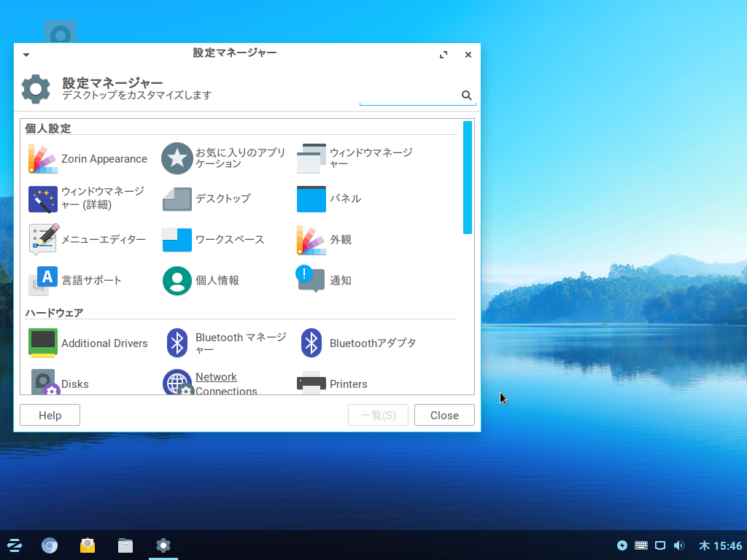Click the Help button
Viewport: 747px width, 560px height.
pos(50,415)
